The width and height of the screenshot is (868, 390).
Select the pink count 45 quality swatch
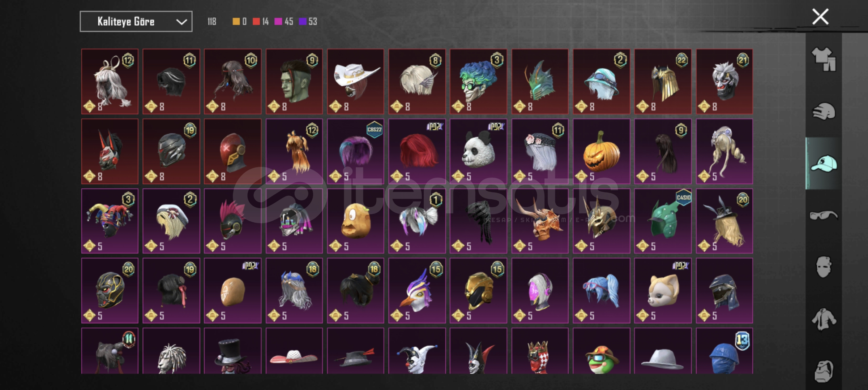point(284,22)
